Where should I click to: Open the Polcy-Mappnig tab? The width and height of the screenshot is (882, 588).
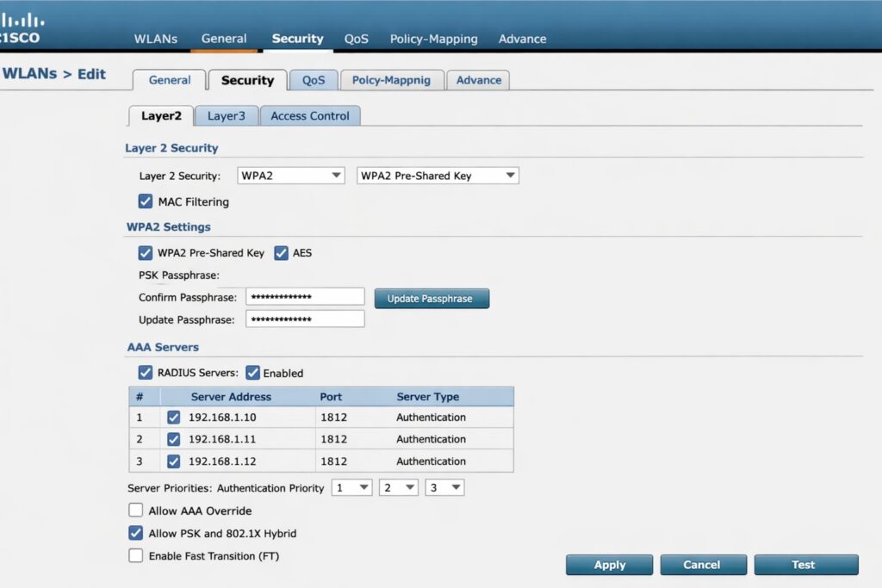(392, 79)
